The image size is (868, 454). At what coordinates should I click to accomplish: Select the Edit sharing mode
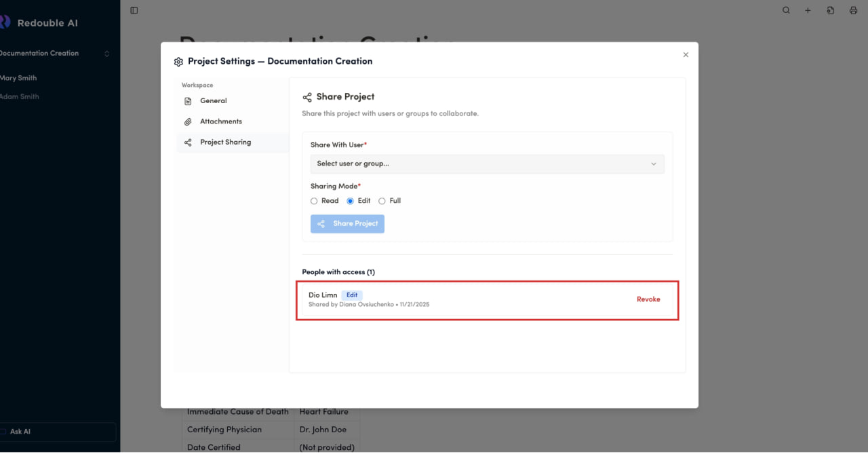coord(351,201)
